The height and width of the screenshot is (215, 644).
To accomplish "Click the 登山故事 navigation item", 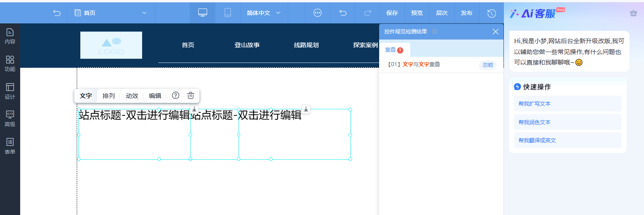I will click(247, 45).
